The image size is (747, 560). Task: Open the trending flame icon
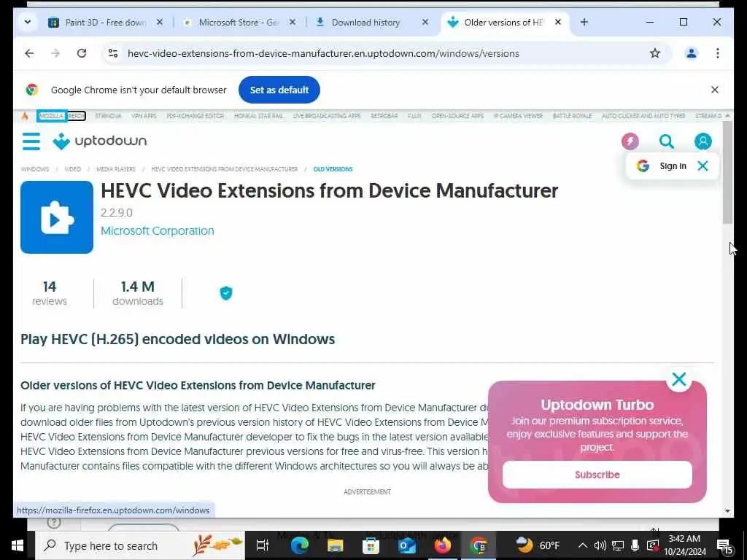coord(25,116)
